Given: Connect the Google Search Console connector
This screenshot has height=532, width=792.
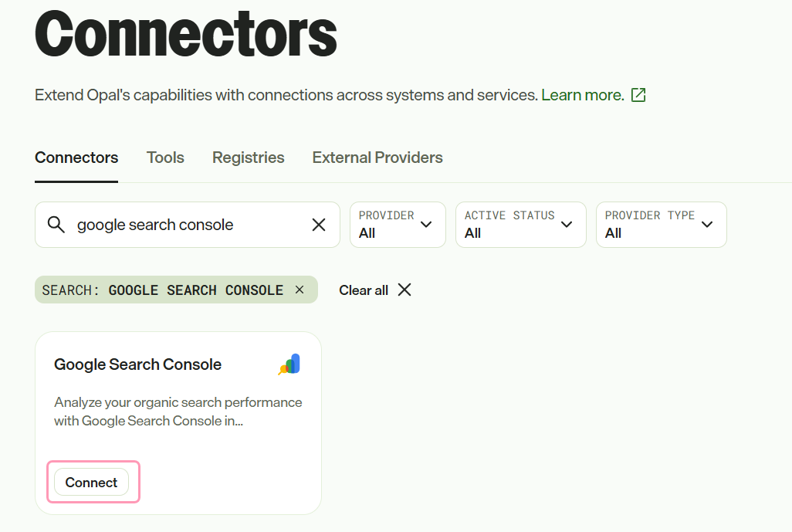Looking at the screenshot, I should click(x=91, y=483).
